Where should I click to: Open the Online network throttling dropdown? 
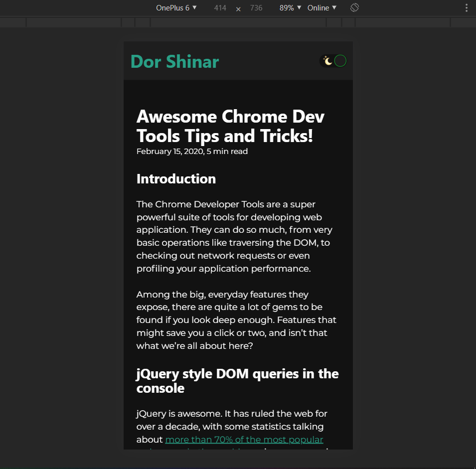tap(322, 8)
